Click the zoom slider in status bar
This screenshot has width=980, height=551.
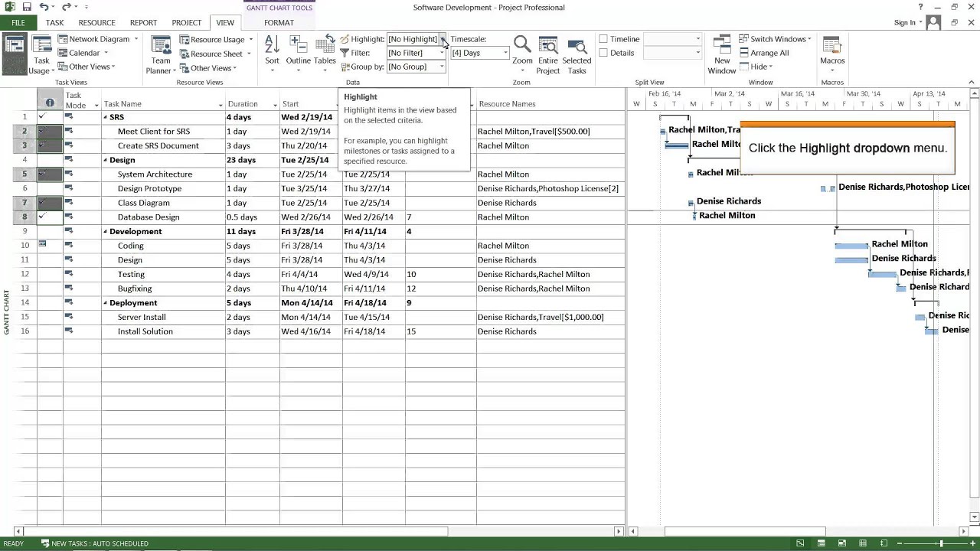pyautogui.click(x=940, y=543)
